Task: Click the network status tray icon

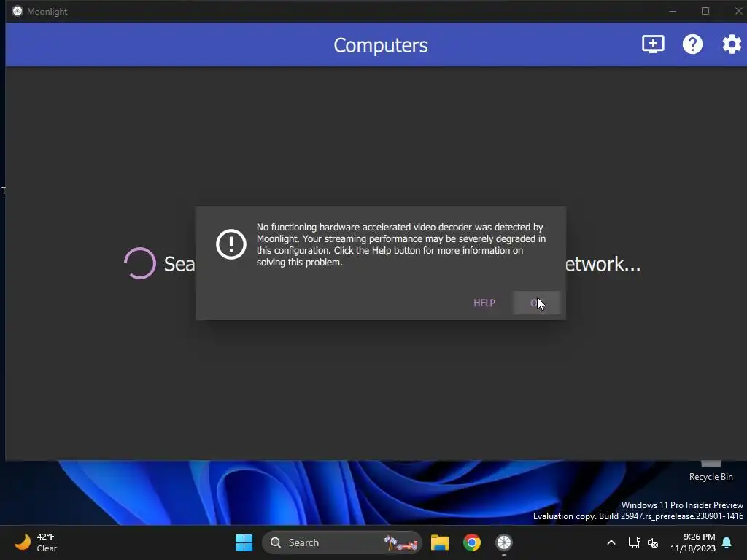Action: 634,542
